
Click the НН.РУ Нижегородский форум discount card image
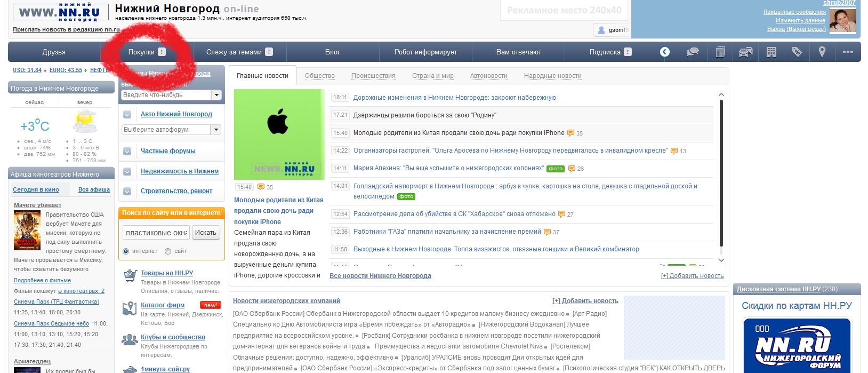click(797, 345)
